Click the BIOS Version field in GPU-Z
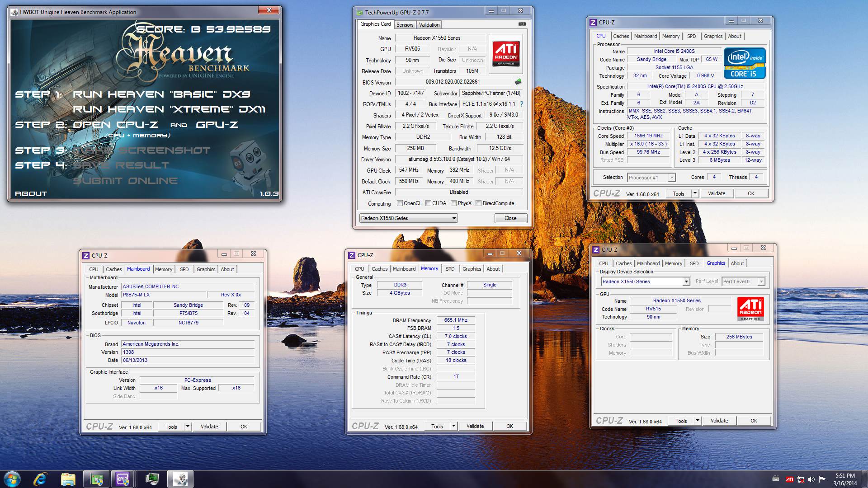 [x=453, y=82]
